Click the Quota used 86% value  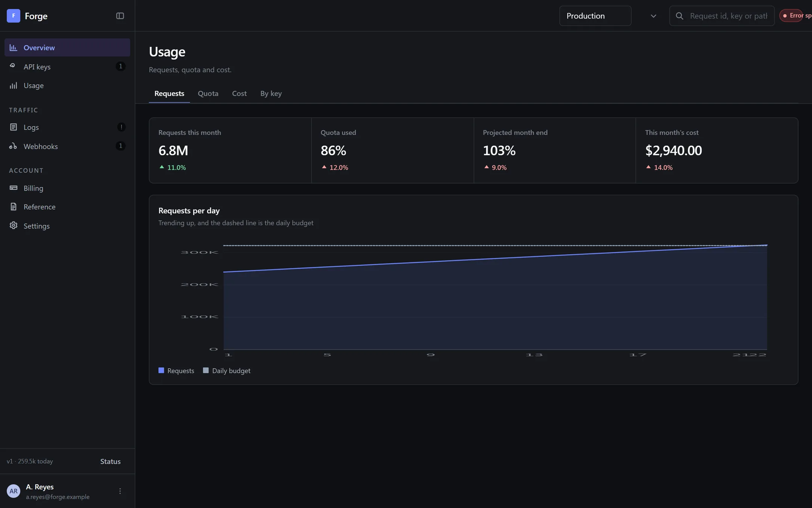[333, 151]
